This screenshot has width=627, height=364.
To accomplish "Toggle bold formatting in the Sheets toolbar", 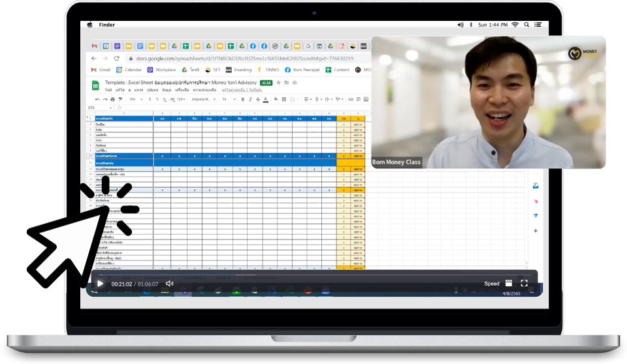I will click(x=242, y=99).
